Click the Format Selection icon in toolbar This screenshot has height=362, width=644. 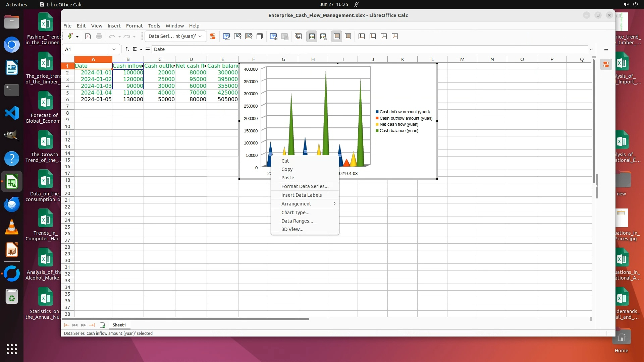pyautogui.click(x=213, y=36)
